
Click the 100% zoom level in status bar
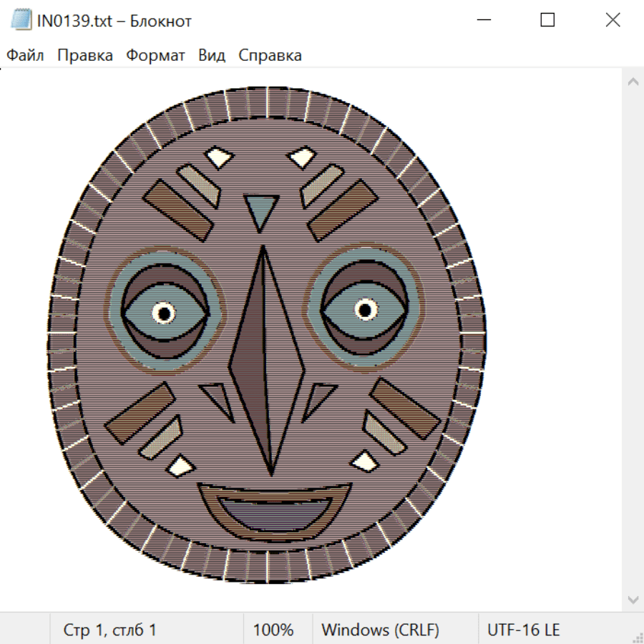(273, 630)
